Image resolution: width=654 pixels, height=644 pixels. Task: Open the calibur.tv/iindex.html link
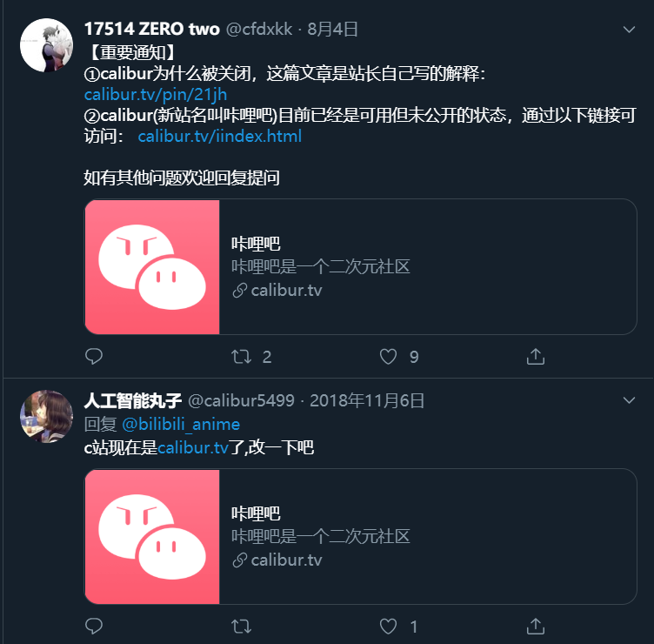[220, 136]
